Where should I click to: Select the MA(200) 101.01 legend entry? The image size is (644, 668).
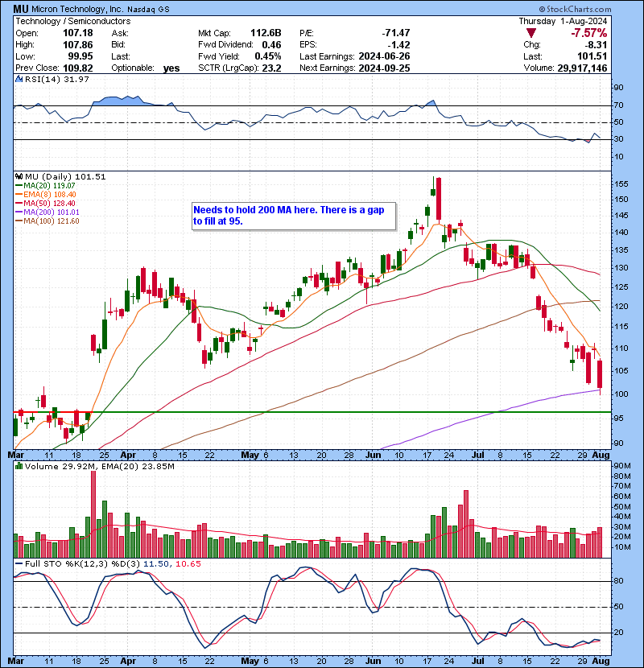[x=47, y=212]
